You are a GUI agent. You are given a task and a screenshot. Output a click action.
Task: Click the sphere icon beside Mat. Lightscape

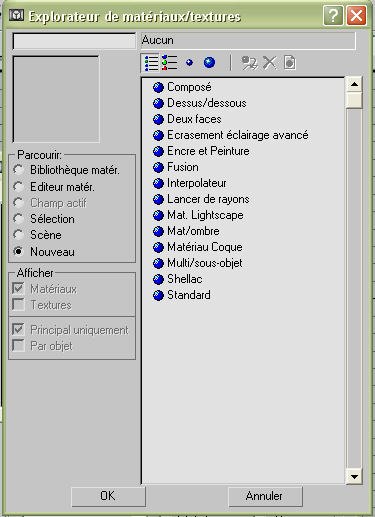pos(158,215)
